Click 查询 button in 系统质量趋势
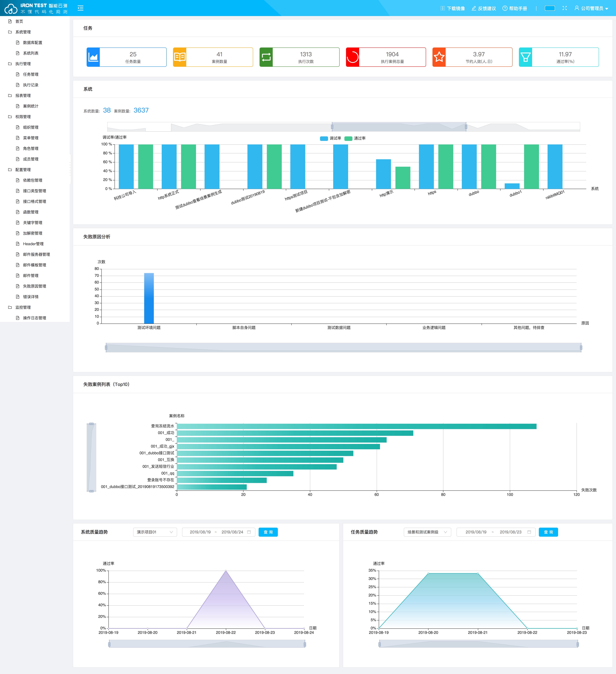Viewport: 616px width, 674px height. (268, 532)
